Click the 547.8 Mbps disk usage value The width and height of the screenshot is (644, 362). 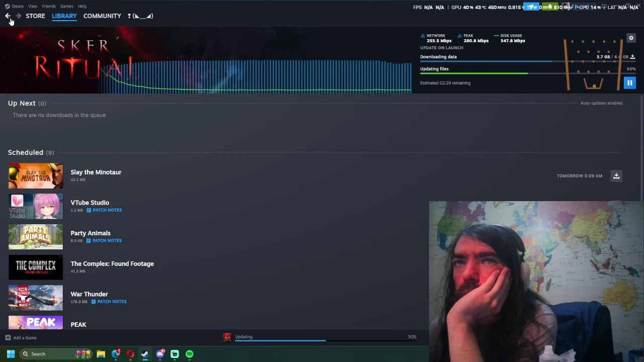[x=513, y=41]
